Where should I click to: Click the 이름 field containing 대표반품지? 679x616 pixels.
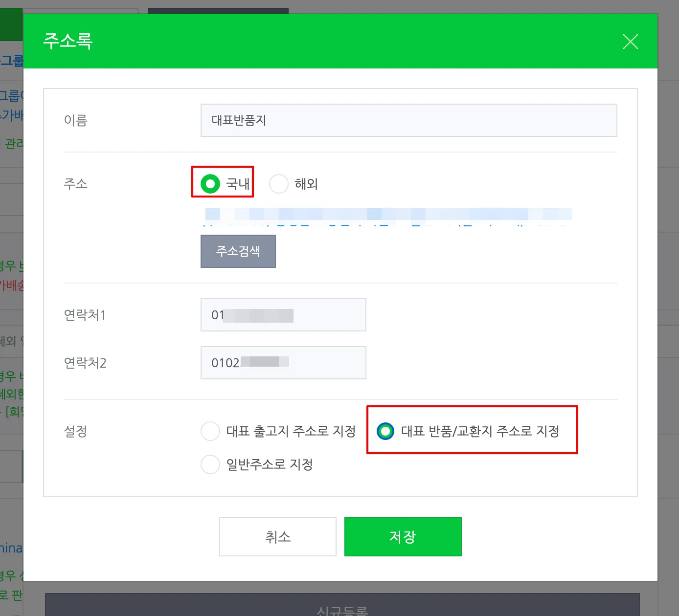point(408,120)
